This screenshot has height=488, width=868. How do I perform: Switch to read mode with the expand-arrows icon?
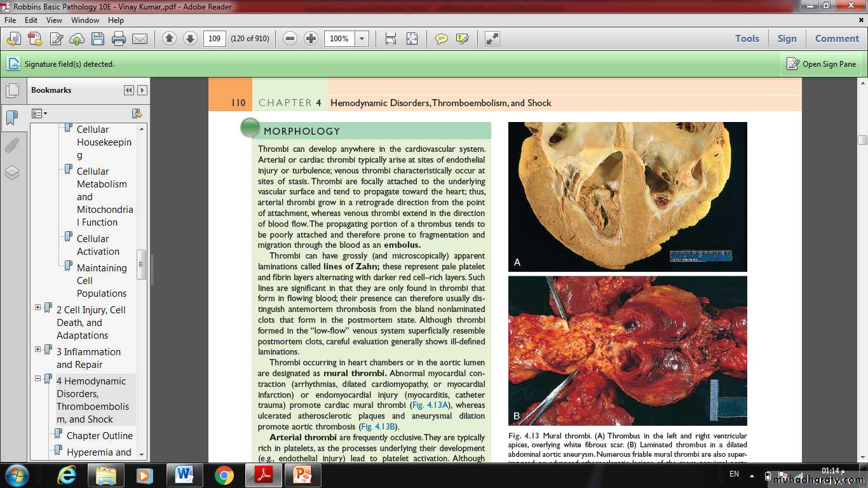click(492, 39)
